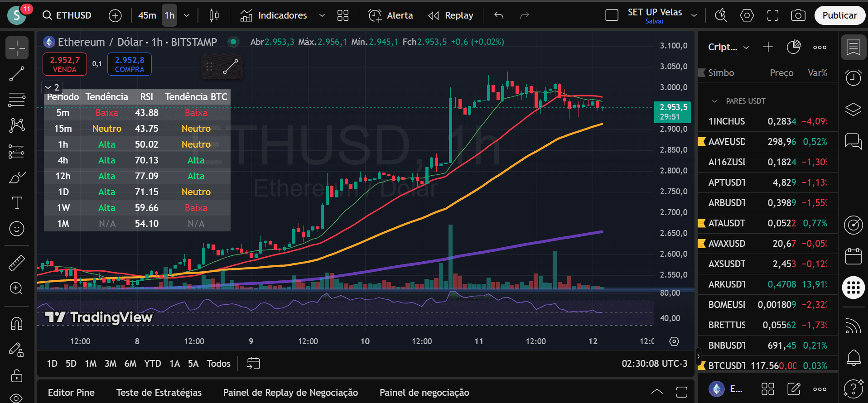Screen dimensions: 868x403
Task: Select the crosshair cursor tool
Action: point(17,48)
